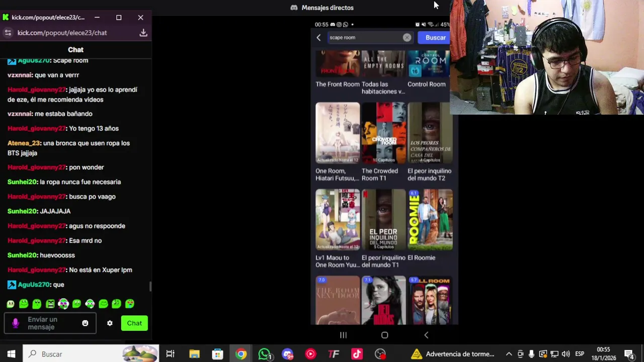The width and height of the screenshot is (644, 362).
Task: Click Windows taskbar Buscar search box
Action: pos(91,354)
